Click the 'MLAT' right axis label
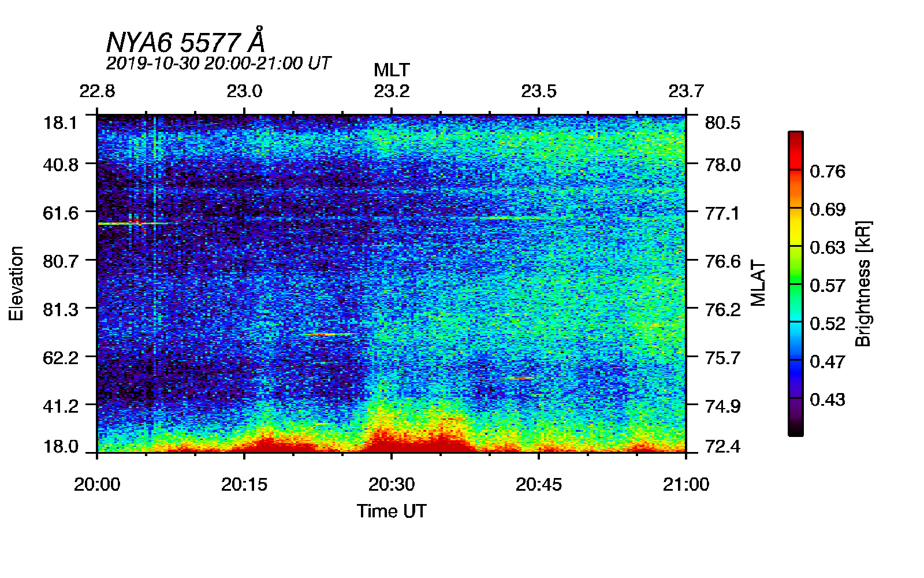924x578 pixels. point(758,283)
